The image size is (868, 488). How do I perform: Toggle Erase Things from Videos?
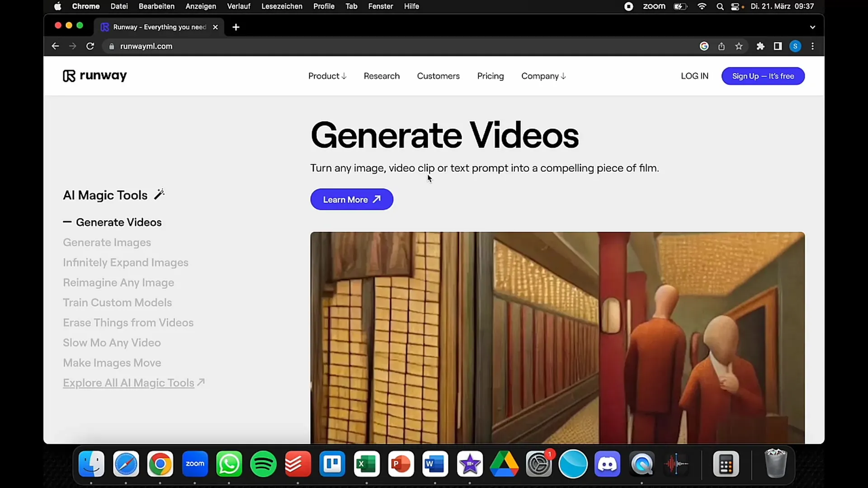point(128,322)
